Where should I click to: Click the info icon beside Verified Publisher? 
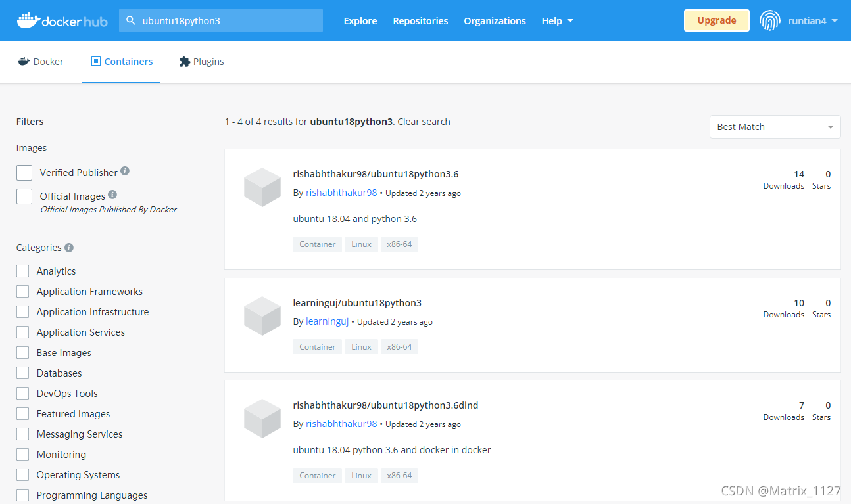click(125, 171)
